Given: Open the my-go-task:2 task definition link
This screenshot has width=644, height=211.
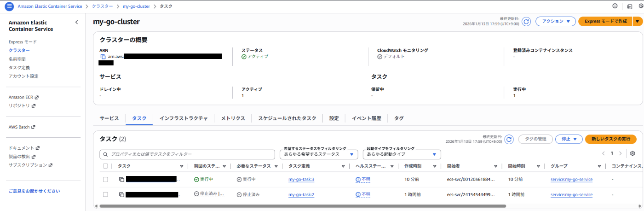Looking at the screenshot, I should tap(301, 195).
